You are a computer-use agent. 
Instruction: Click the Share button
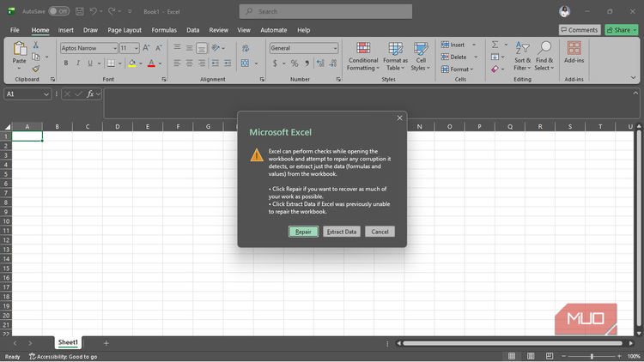coord(621,30)
